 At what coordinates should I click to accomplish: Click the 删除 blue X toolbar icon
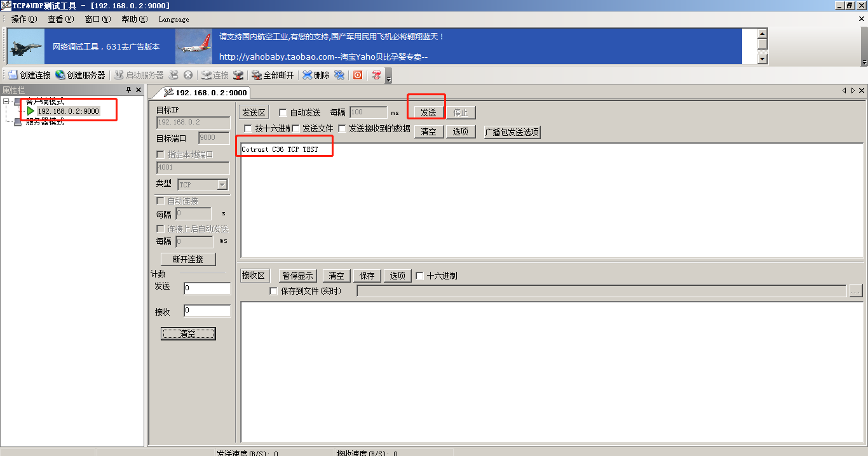tap(307, 75)
